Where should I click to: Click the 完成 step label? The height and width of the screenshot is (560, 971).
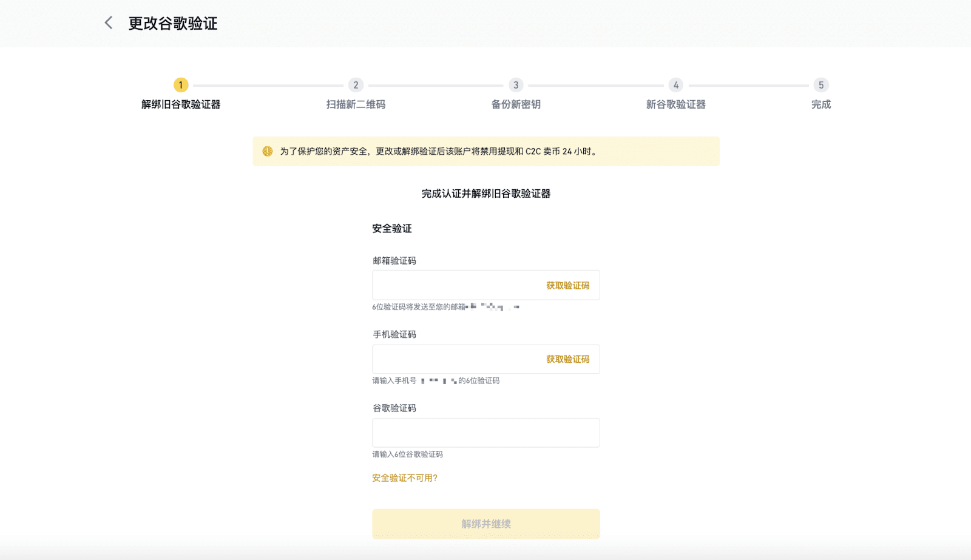[821, 104]
